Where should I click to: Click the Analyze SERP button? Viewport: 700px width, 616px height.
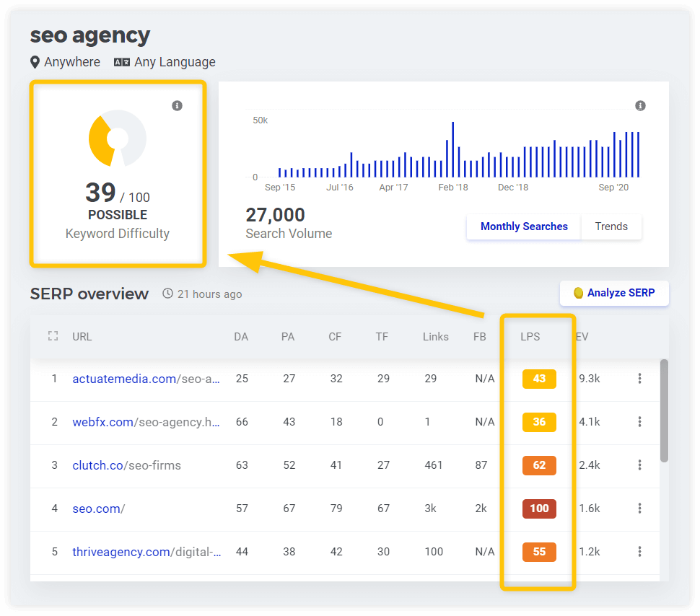coord(614,293)
